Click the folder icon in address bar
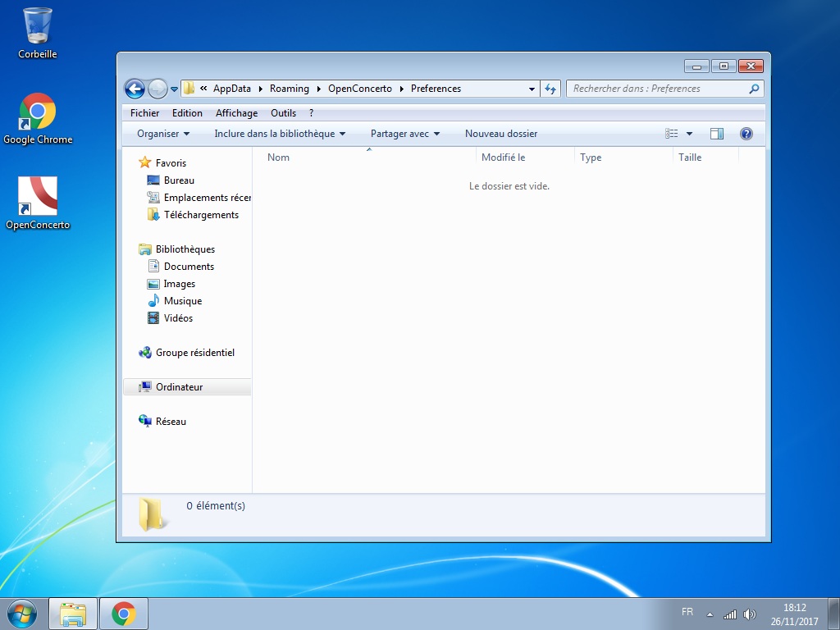This screenshot has height=630, width=840. (189, 89)
